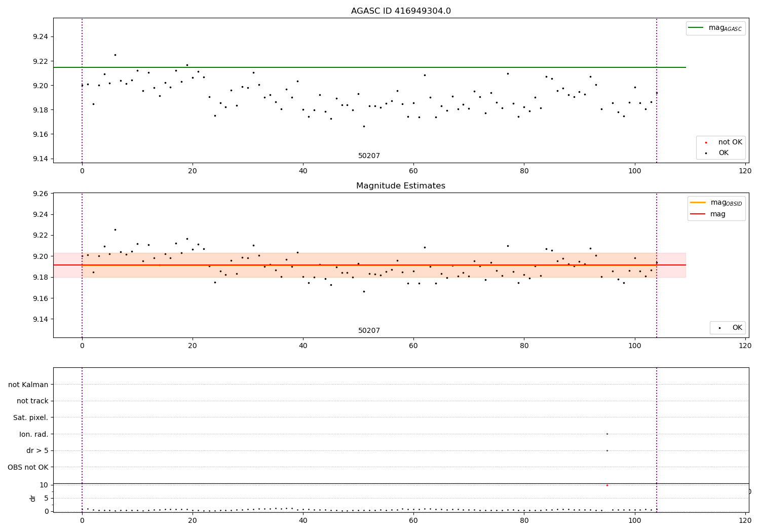This screenshot has height=532, width=760.
Task: Click the 'dr > 5' flag point near x=95
Action: tap(607, 450)
